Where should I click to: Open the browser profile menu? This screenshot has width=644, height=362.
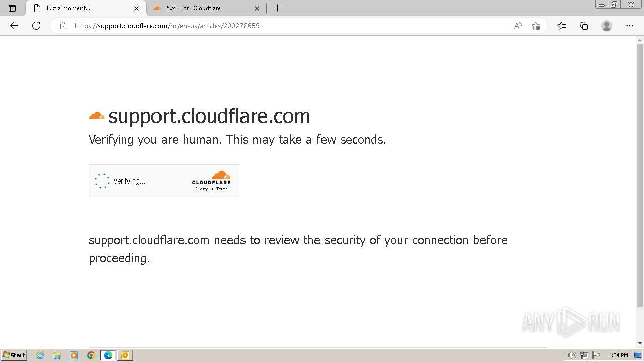pyautogui.click(x=607, y=26)
